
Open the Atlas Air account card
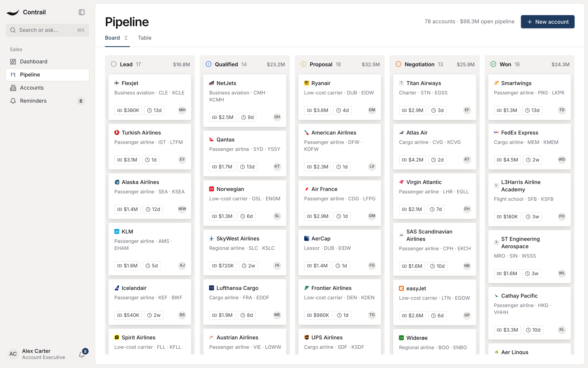tap(434, 147)
